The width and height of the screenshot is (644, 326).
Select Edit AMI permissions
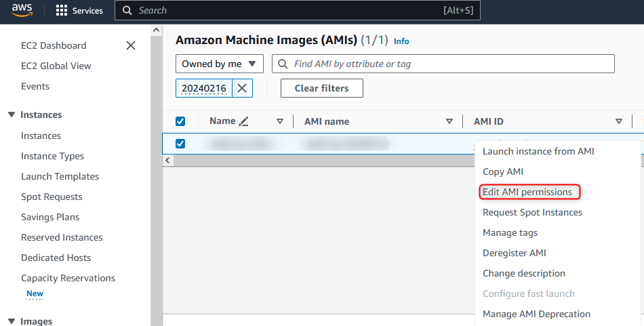(x=527, y=192)
